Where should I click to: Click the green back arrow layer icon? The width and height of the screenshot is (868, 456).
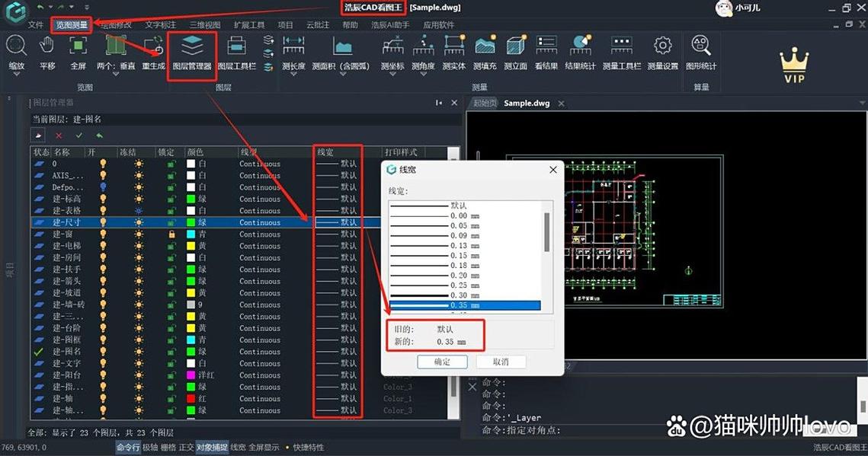point(99,136)
